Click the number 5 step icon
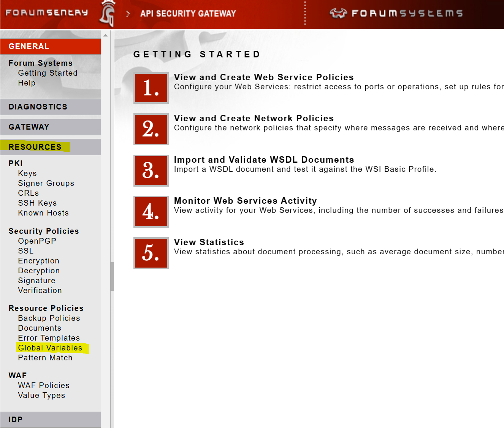This screenshot has height=428, width=504. [151, 253]
